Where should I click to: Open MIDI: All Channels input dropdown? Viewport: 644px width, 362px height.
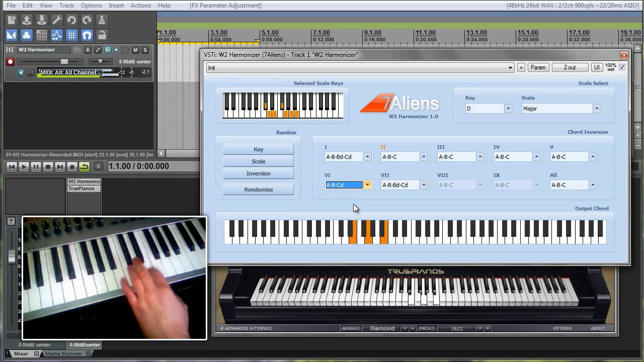click(x=70, y=72)
